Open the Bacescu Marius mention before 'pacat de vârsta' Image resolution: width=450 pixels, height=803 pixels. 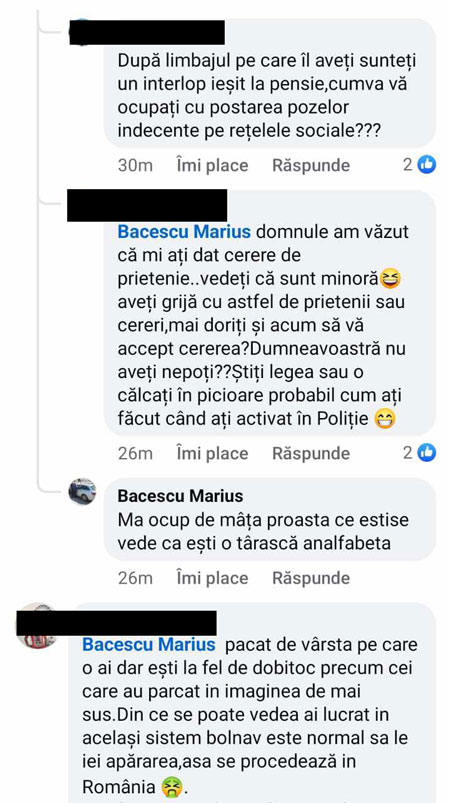point(149,644)
